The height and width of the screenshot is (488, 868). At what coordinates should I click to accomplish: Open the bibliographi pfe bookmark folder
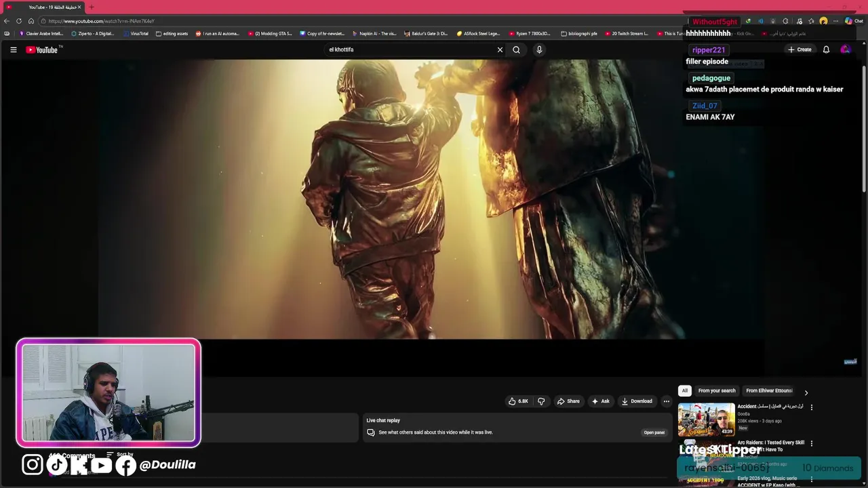pyautogui.click(x=580, y=33)
